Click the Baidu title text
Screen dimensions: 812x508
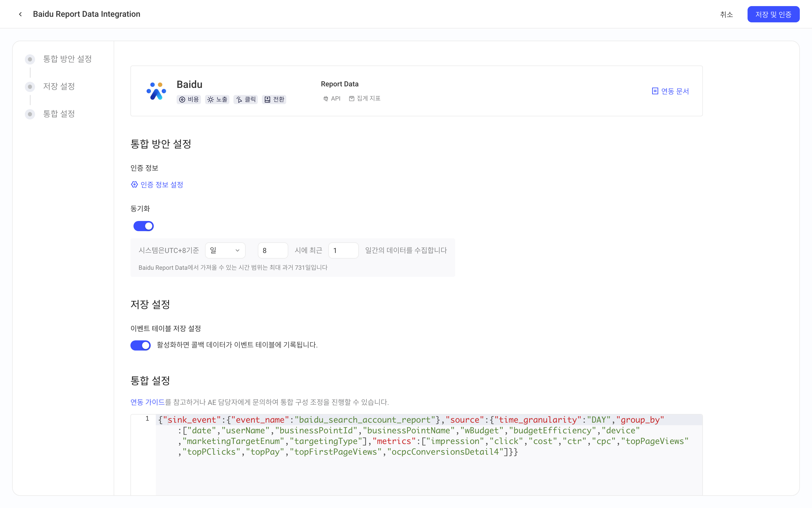tap(190, 84)
